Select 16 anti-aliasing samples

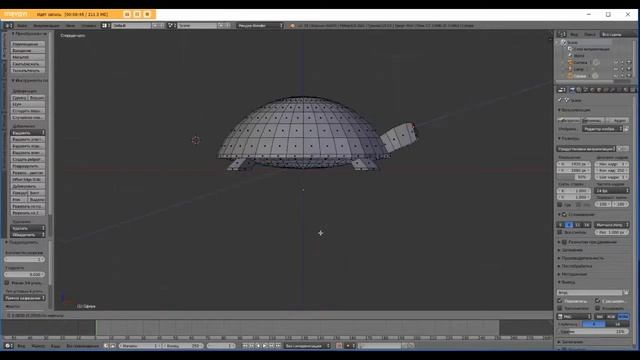[x=587, y=225]
